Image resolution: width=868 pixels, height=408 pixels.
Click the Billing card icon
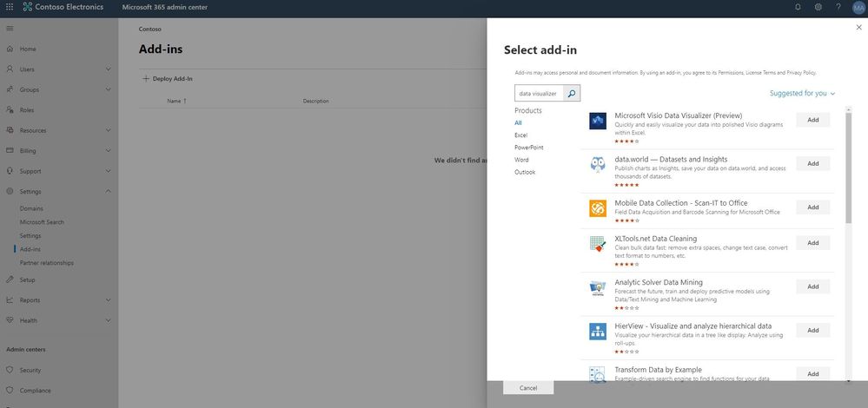[10, 150]
